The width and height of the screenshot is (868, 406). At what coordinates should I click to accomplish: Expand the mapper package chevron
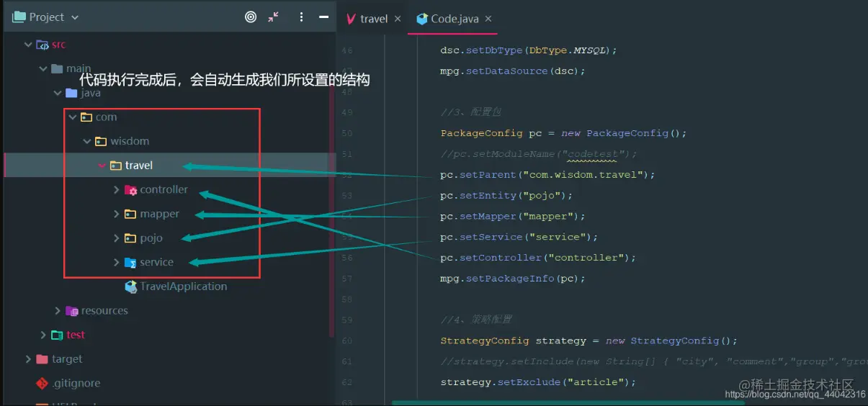point(117,215)
